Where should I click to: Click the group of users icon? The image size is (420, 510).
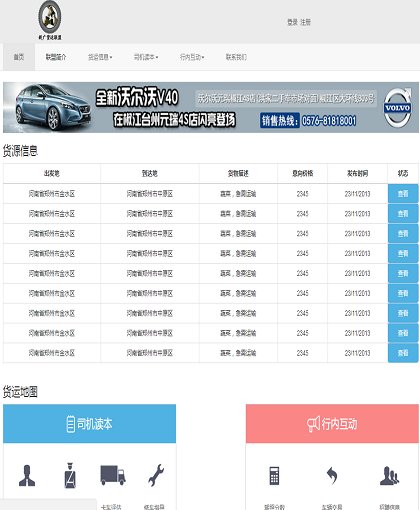[x=390, y=476]
